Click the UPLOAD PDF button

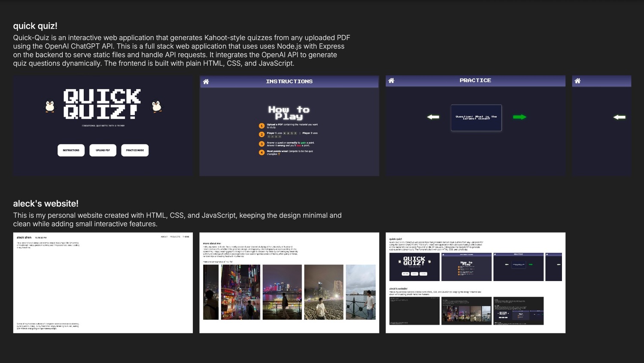pyautogui.click(x=103, y=150)
